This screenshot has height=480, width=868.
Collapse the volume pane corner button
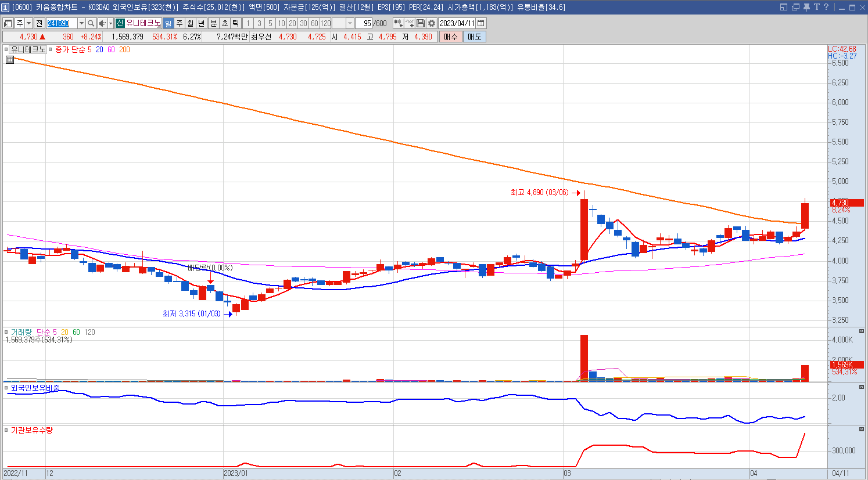click(862, 331)
